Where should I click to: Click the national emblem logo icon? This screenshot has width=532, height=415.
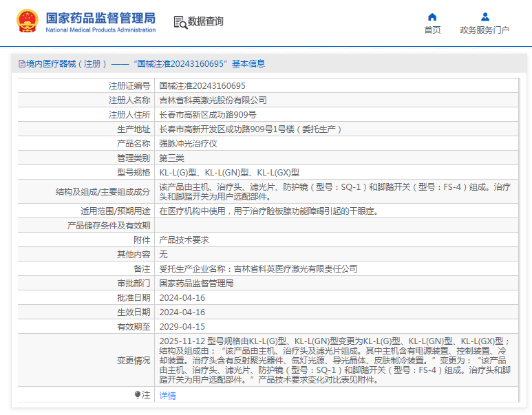(x=28, y=21)
